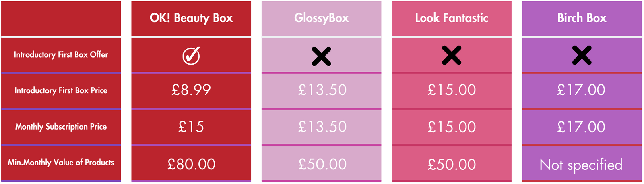
Task: Click the black X under Look Fantastic
Action: point(452,55)
